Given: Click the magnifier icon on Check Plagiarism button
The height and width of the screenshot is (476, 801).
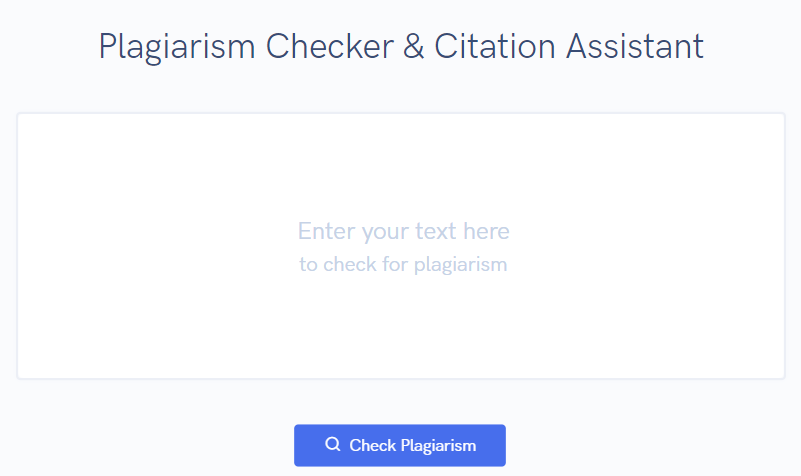Looking at the screenshot, I should (x=333, y=444).
